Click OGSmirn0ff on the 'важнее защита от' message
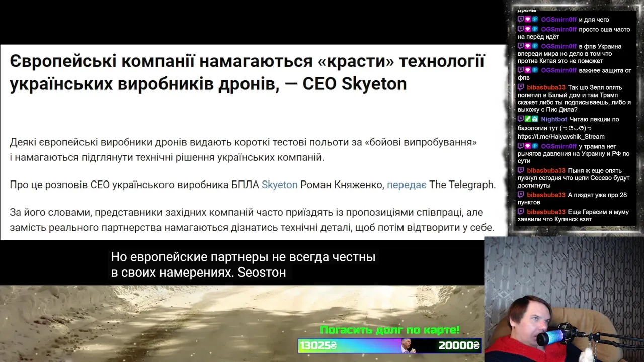 click(x=558, y=70)
